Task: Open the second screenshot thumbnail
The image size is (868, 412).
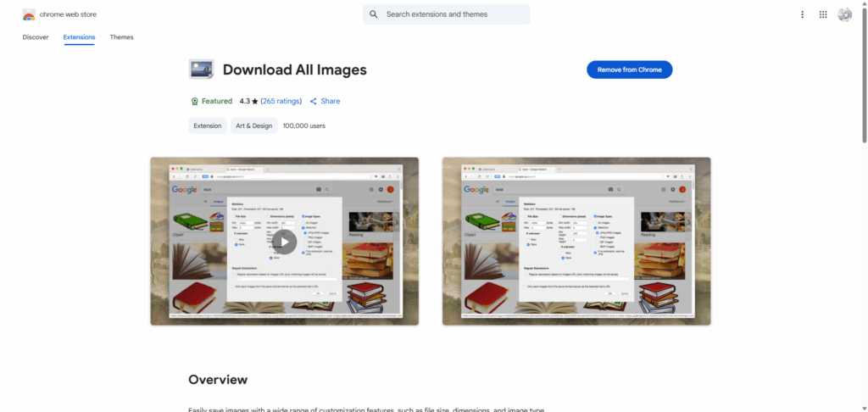Action: [576, 241]
